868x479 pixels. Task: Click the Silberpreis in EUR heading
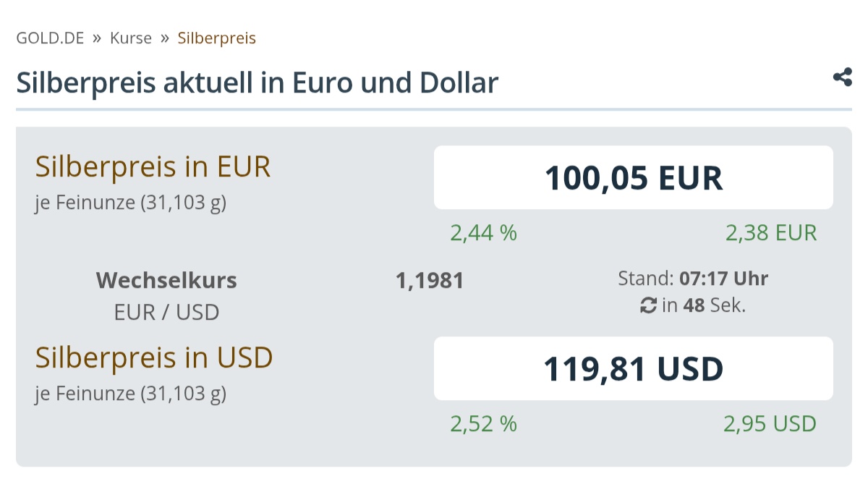(153, 167)
